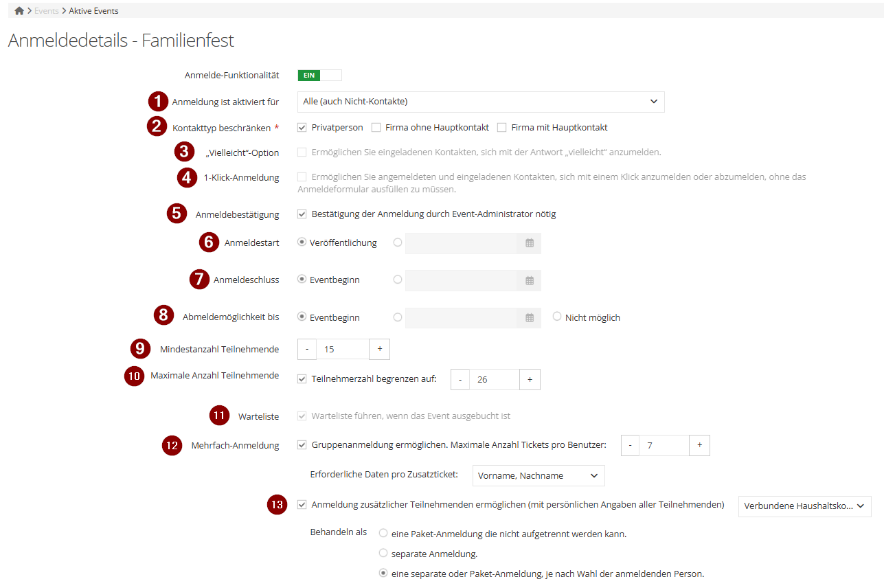This screenshot has height=588, width=884.
Task: Expand the Vorname, Nachname dropdown
Action: point(539,475)
